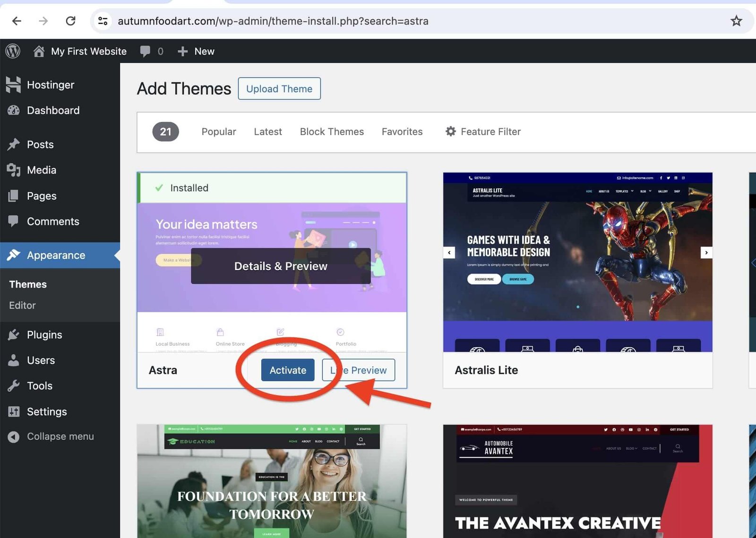Open My First Website link in admin bar
Screen dimensions: 756x538
pos(89,51)
